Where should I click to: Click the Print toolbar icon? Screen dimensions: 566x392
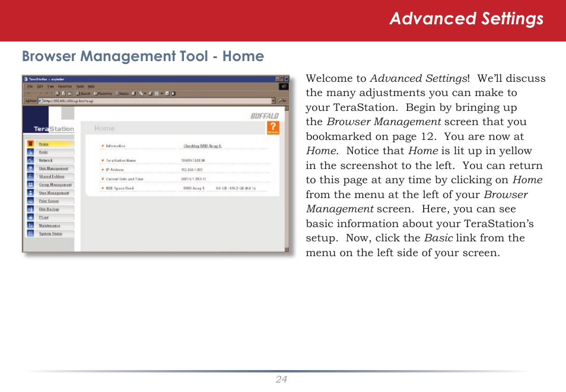tap(150, 94)
